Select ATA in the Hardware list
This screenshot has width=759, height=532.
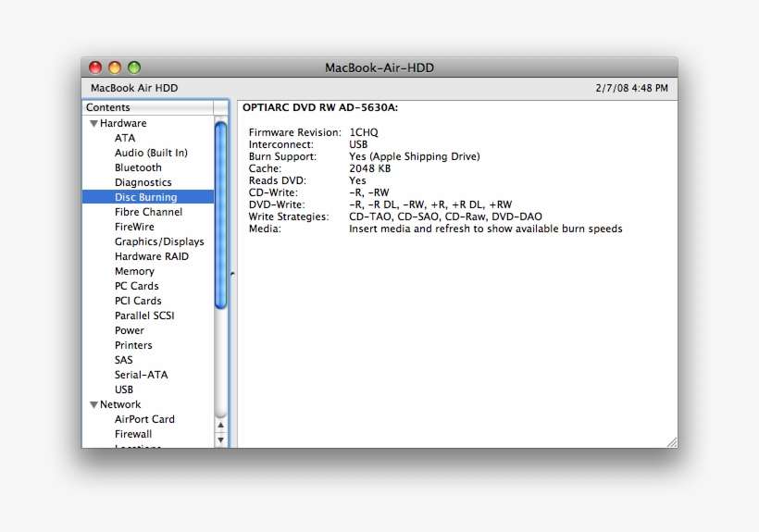click(x=125, y=138)
